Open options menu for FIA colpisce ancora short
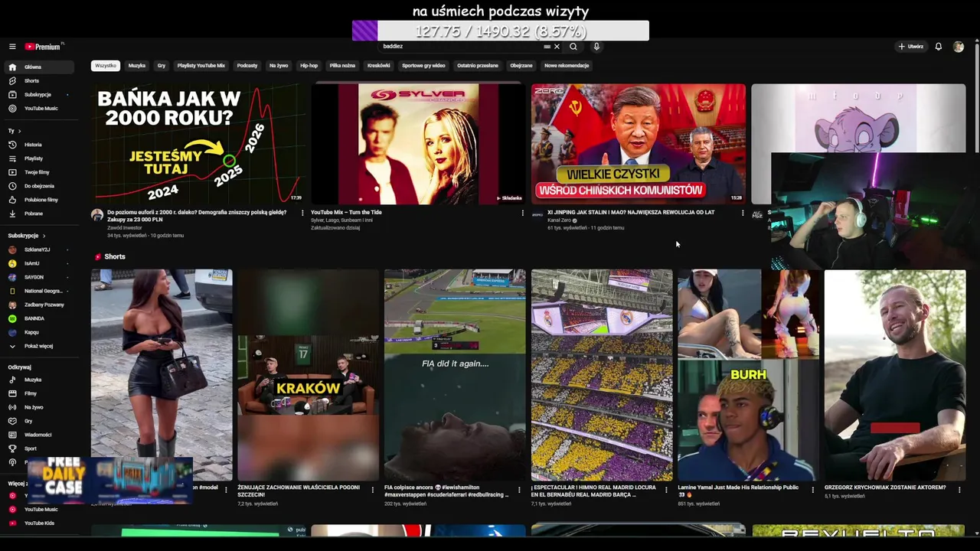The width and height of the screenshot is (980, 551). coord(519,490)
